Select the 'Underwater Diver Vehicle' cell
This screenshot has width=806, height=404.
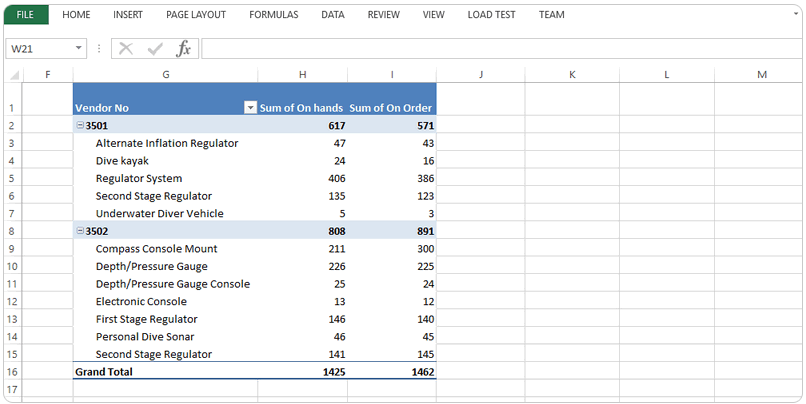click(x=166, y=213)
